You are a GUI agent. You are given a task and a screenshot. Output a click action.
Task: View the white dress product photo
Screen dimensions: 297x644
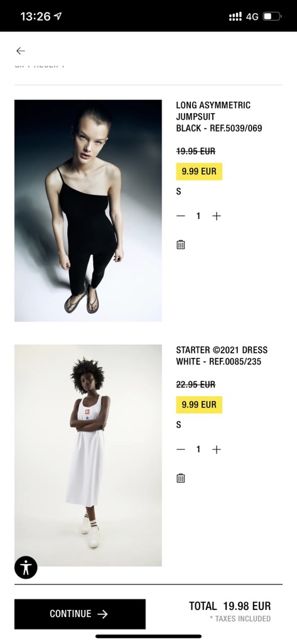click(x=88, y=455)
